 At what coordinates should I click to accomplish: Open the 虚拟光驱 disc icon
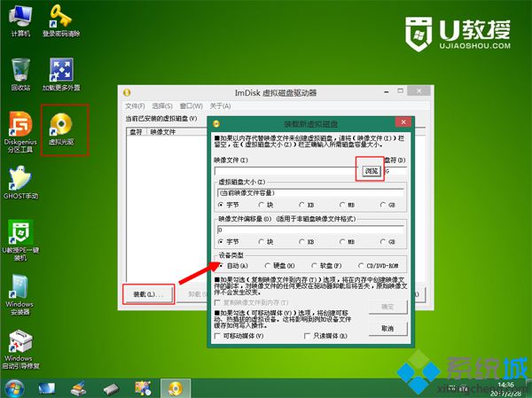point(61,129)
